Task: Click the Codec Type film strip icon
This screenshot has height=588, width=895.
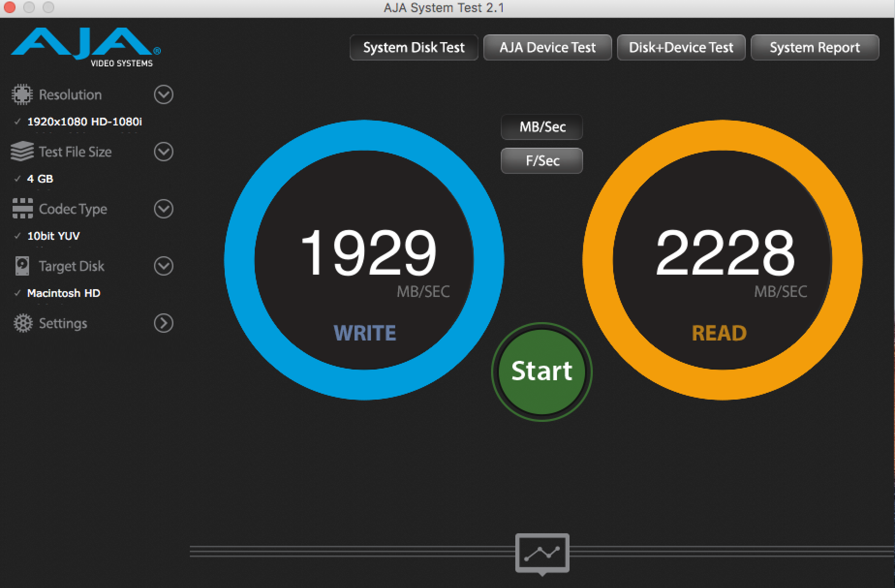Action: pos(23,209)
